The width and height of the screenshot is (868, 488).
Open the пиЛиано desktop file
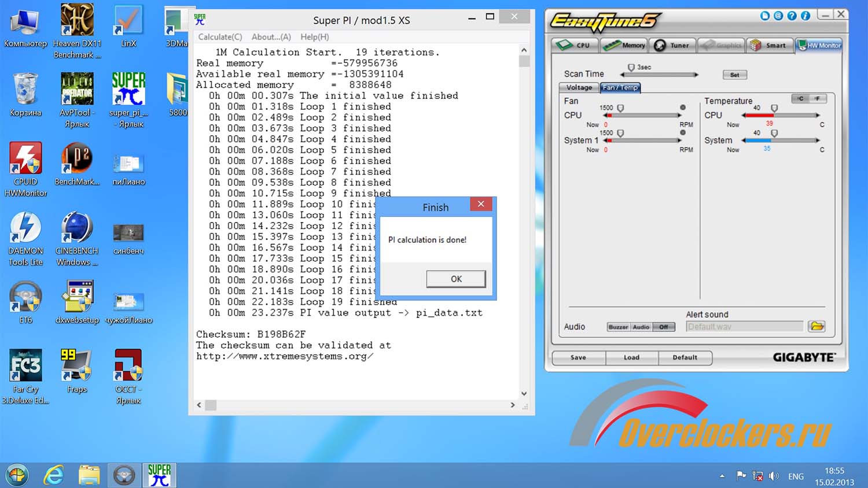coord(128,169)
